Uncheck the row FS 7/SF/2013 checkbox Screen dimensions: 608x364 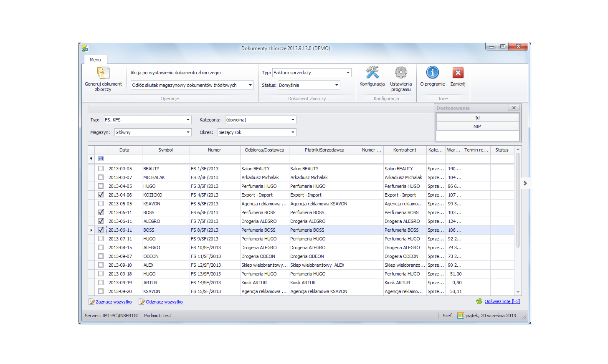point(101,221)
